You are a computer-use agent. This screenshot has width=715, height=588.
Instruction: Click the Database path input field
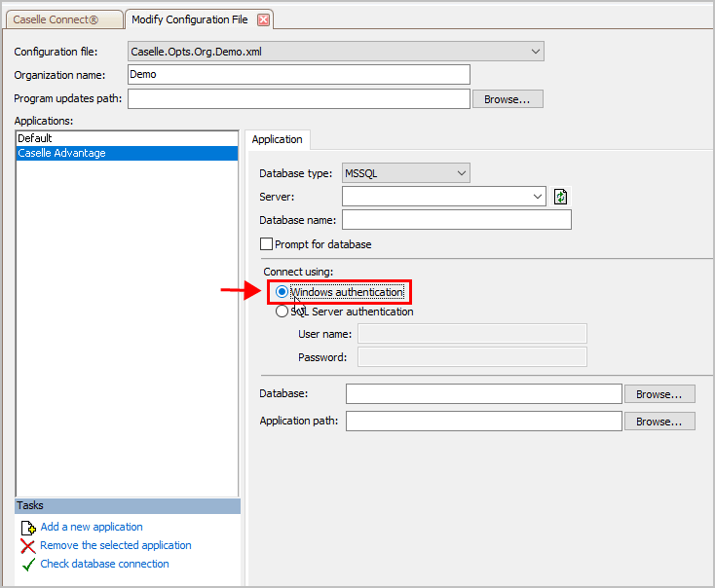click(484, 394)
